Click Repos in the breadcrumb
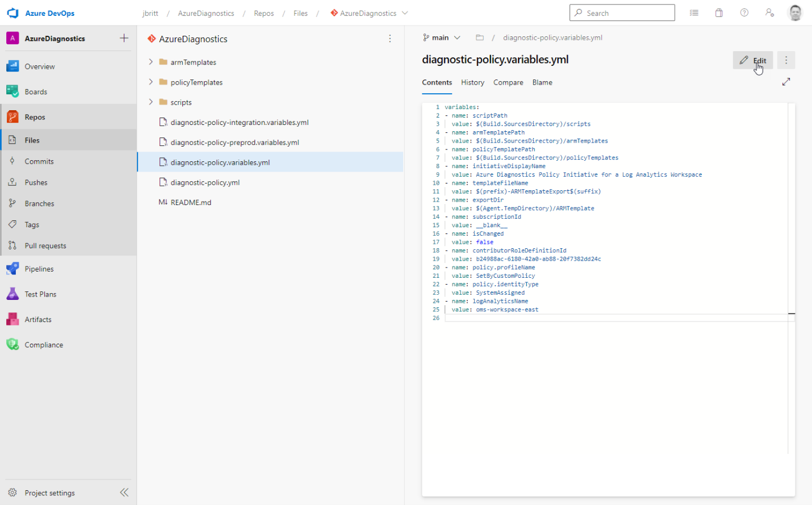This screenshot has width=812, height=505. [x=264, y=13]
